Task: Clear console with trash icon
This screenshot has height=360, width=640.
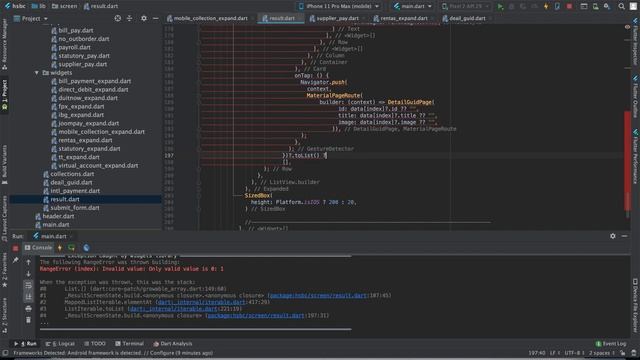Action: (28, 320)
